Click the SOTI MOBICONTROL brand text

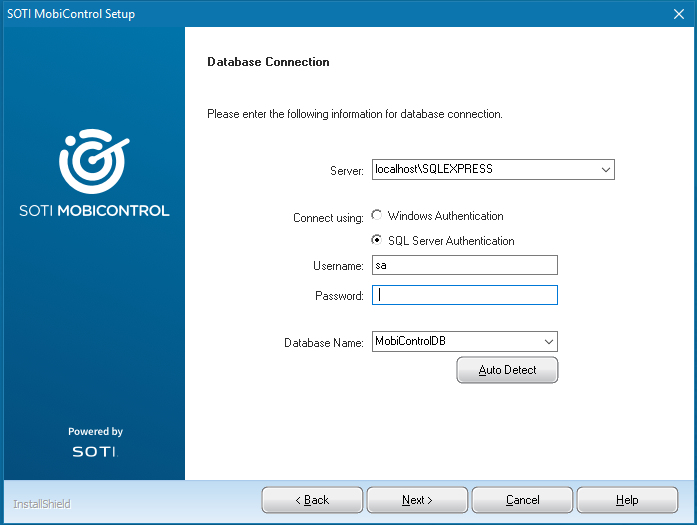pos(94,211)
